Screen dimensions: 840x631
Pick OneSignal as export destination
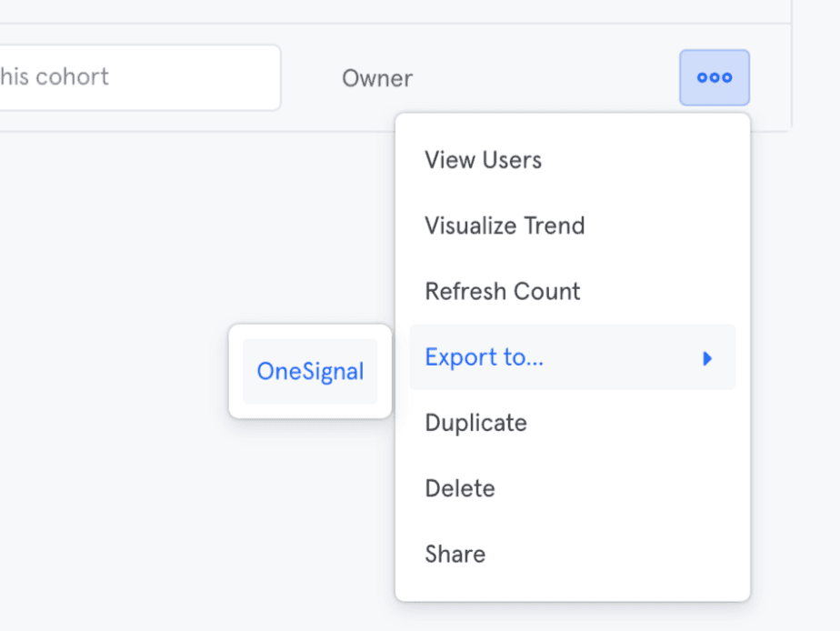pos(310,372)
